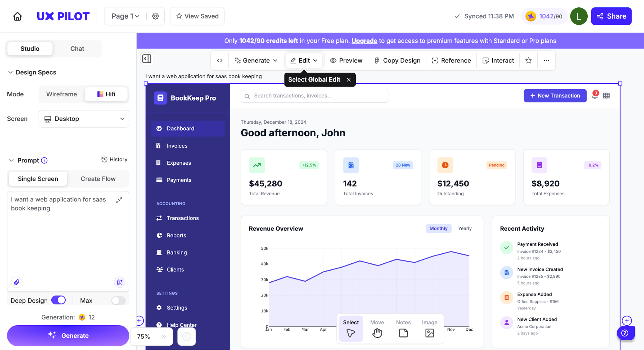Enable the Max toggle

point(118,300)
